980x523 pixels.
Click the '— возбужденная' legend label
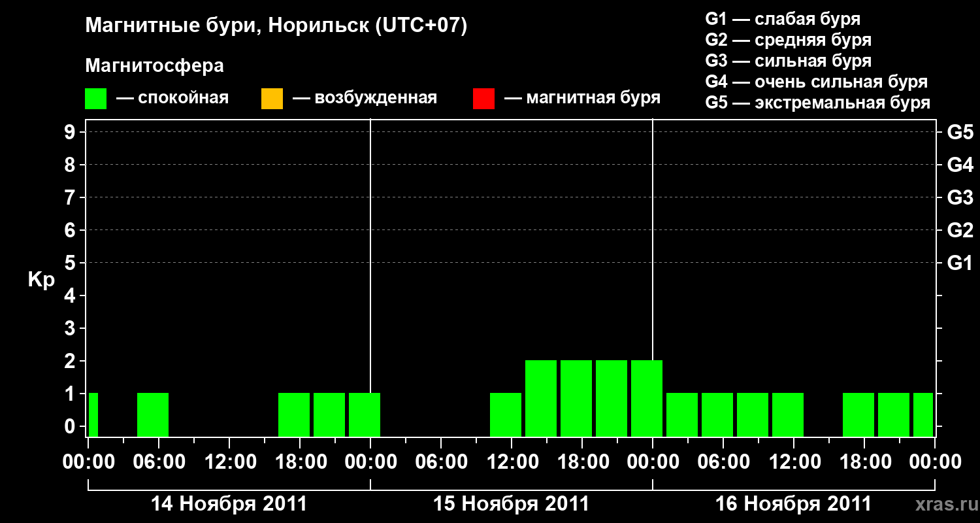[x=365, y=99]
